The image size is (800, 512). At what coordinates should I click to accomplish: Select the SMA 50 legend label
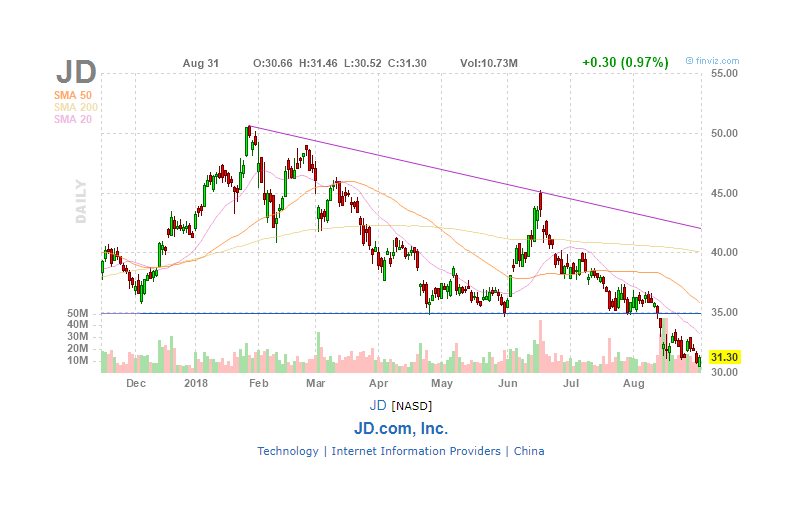[73, 95]
